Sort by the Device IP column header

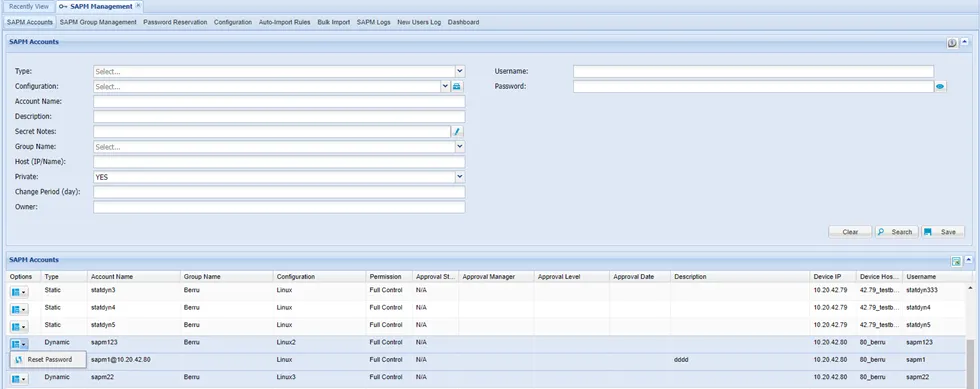pyautogui.click(x=833, y=276)
